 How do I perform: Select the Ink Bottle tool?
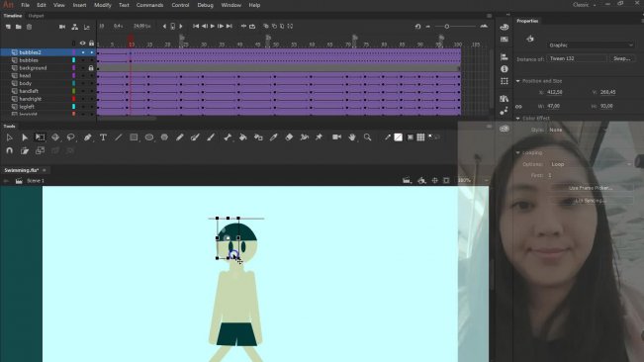click(x=258, y=137)
